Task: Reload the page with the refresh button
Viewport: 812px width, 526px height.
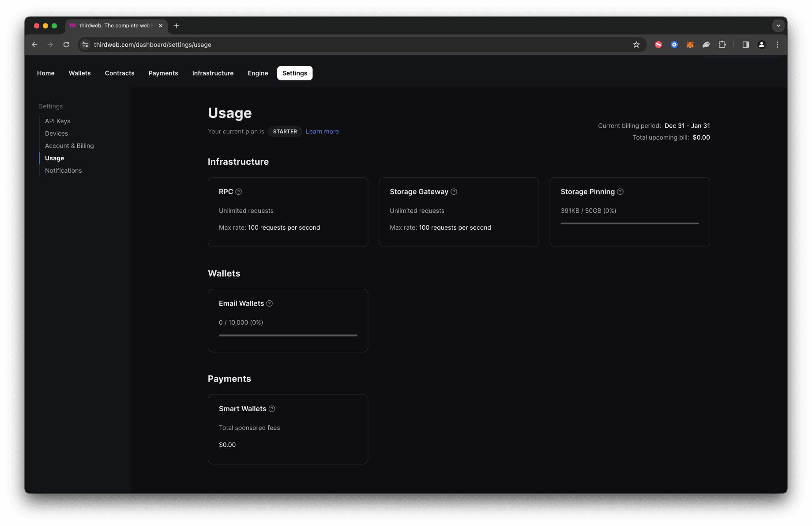Action: 66,45
